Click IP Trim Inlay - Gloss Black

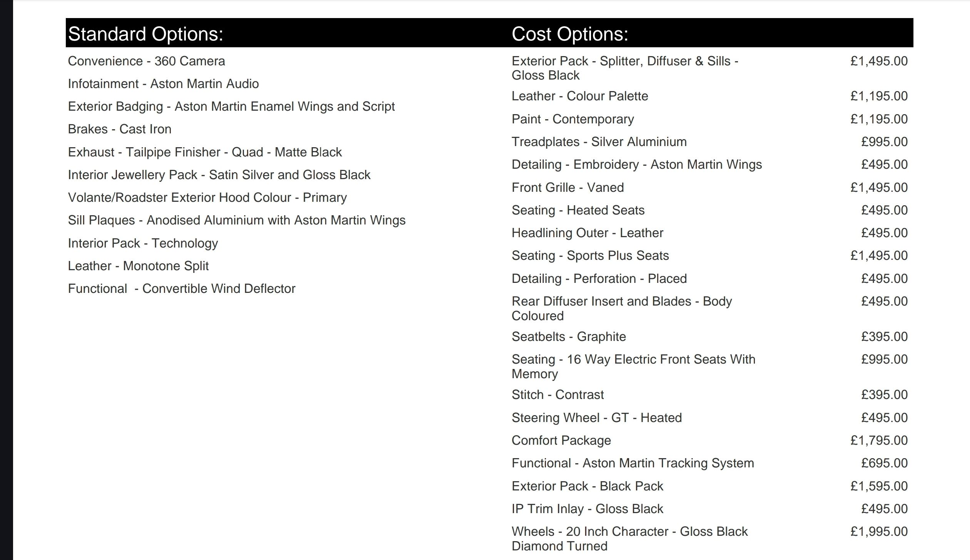(588, 509)
